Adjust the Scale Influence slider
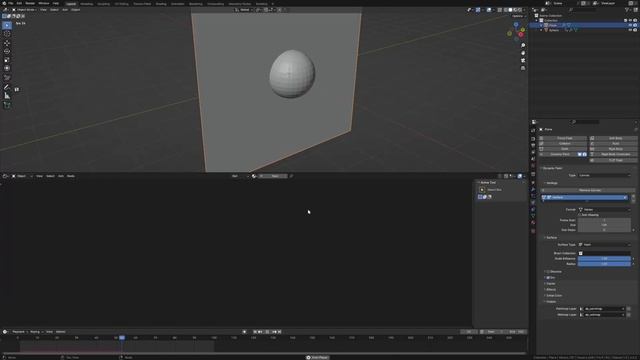Screen dimensions: 640x360 tap(604, 259)
